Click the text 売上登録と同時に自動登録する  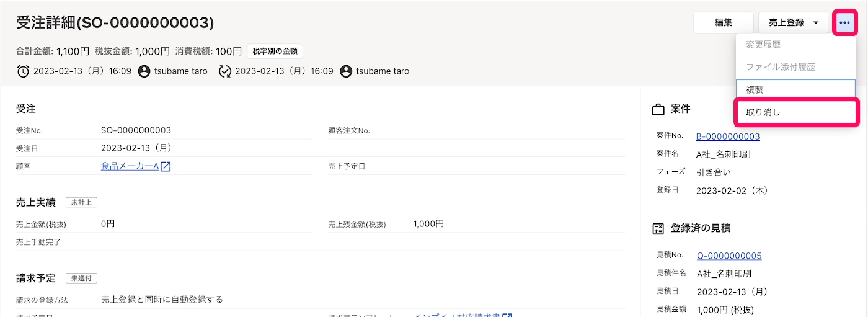pyautogui.click(x=162, y=300)
